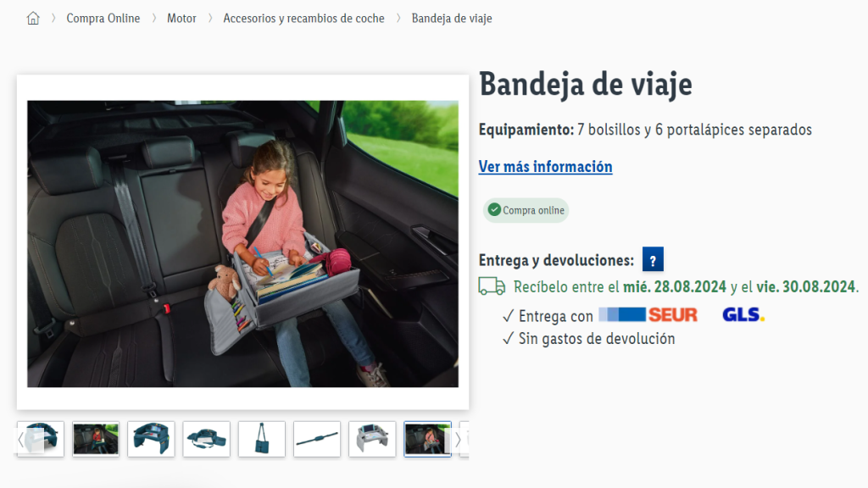Click the SEUR carrier logo
Viewport: 868px width, 488px height.
point(648,315)
